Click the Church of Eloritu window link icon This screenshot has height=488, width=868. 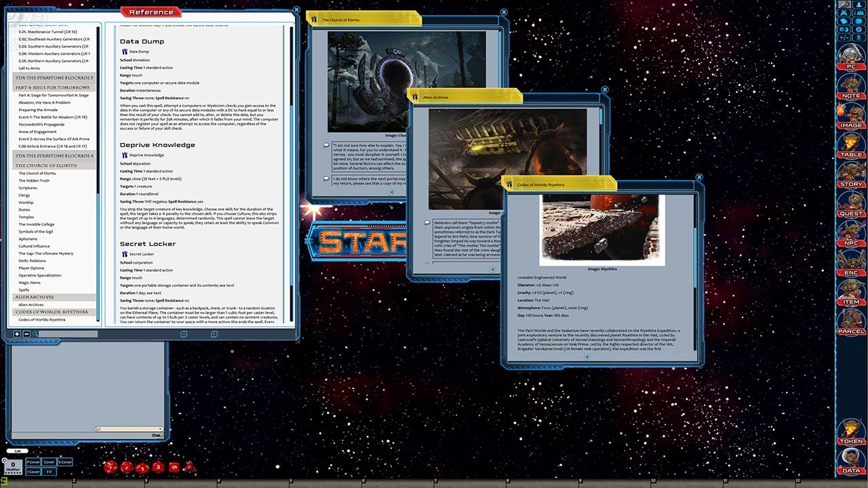[315, 20]
